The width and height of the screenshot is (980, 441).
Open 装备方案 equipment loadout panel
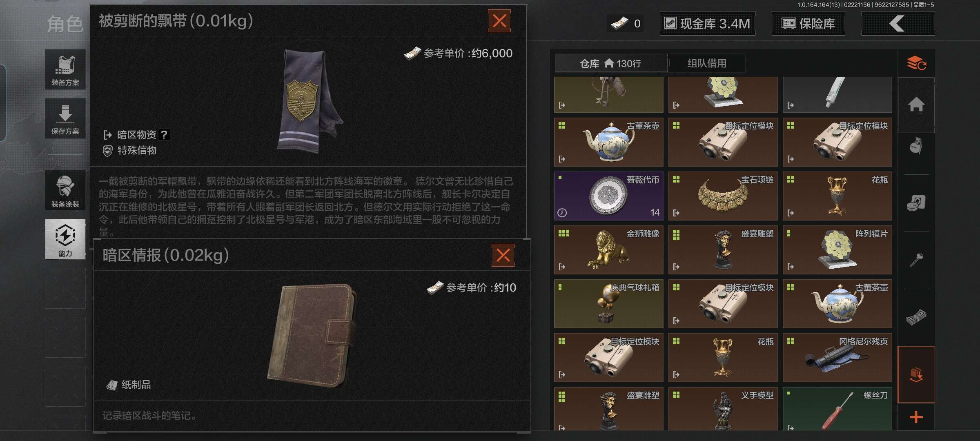[x=65, y=69]
